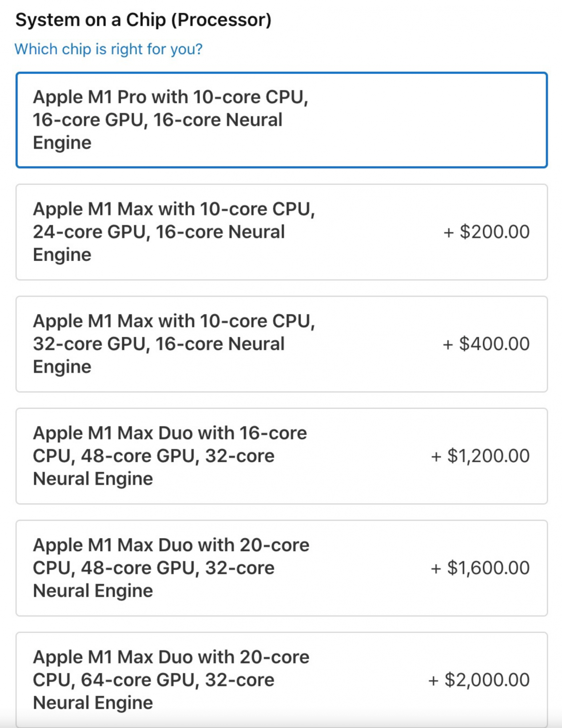Image resolution: width=562 pixels, height=728 pixels.
Task: Open the "Which chip is right for you?" link
Action: tap(108, 49)
